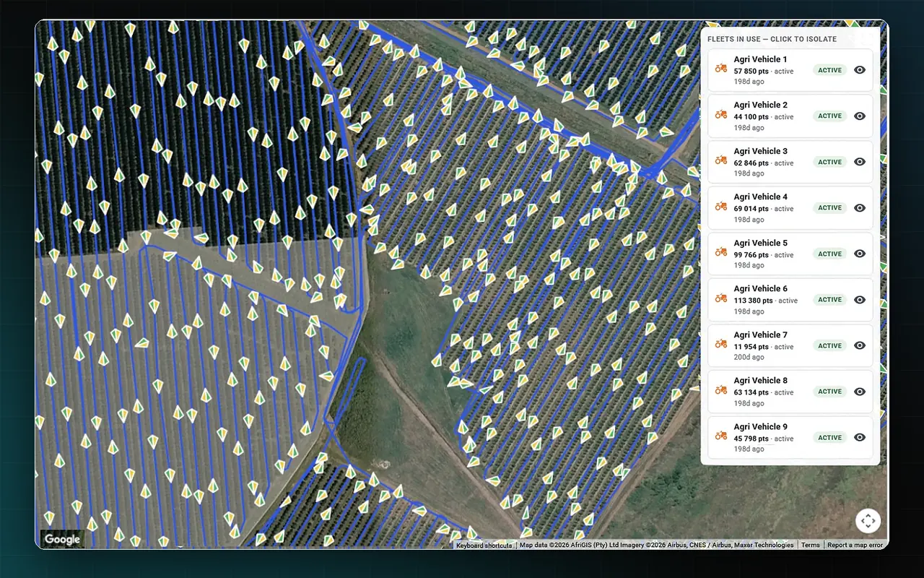This screenshot has height=578, width=924.
Task: Click Agri Vehicle 4's tractor icon
Action: (x=721, y=206)
